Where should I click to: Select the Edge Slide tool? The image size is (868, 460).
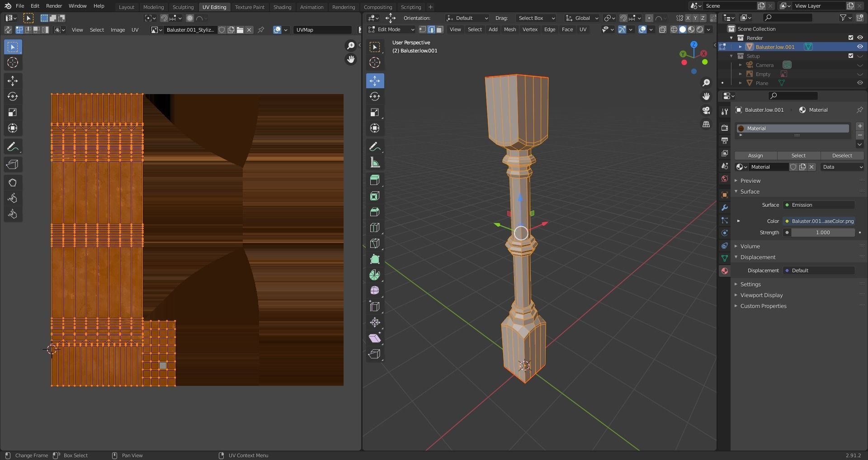coord(375,306)
